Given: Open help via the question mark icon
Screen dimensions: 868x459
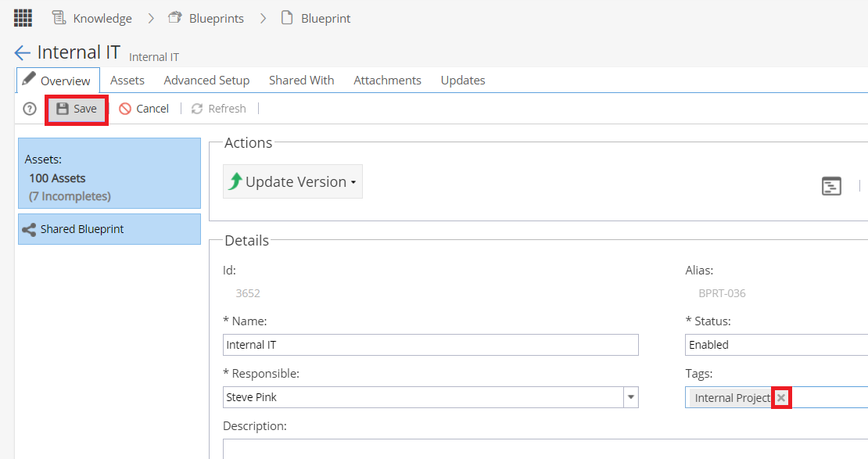Looking at the screenshot, I should coord(29,109).
